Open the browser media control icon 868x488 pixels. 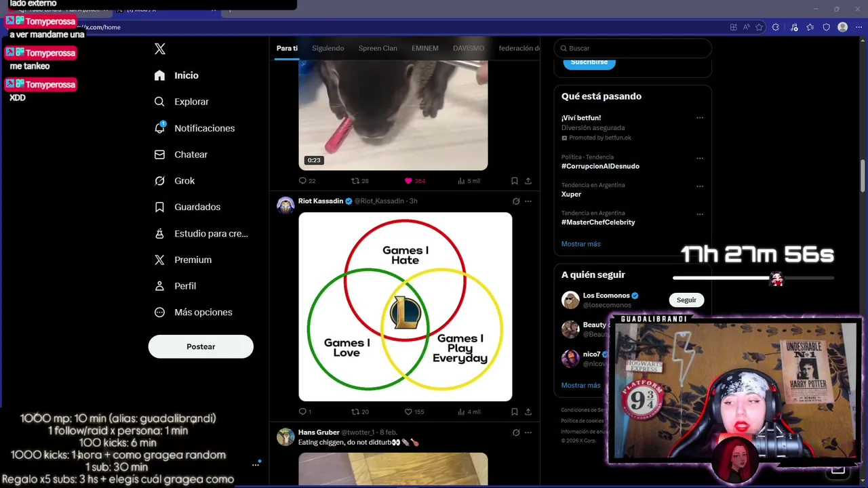point(794,27)
